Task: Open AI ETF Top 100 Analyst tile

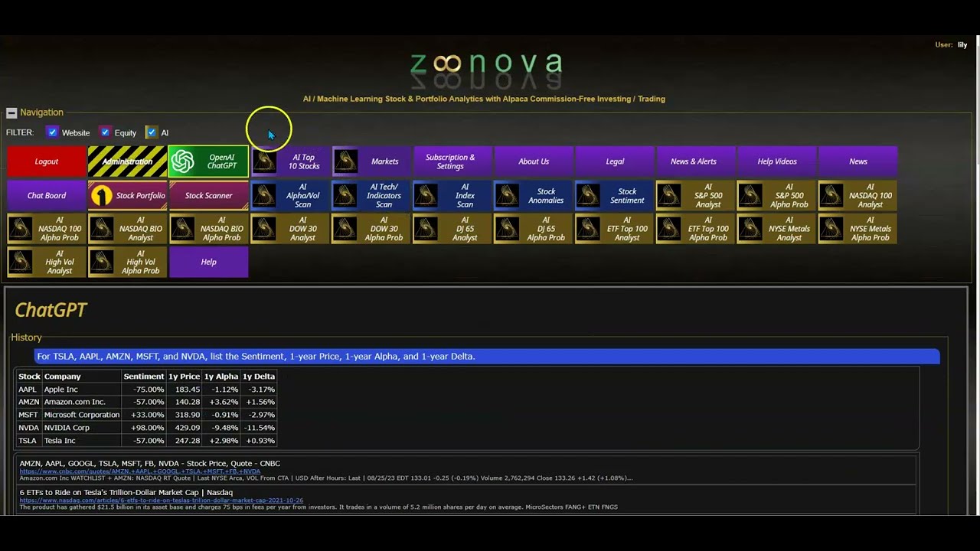Action: 615,229
